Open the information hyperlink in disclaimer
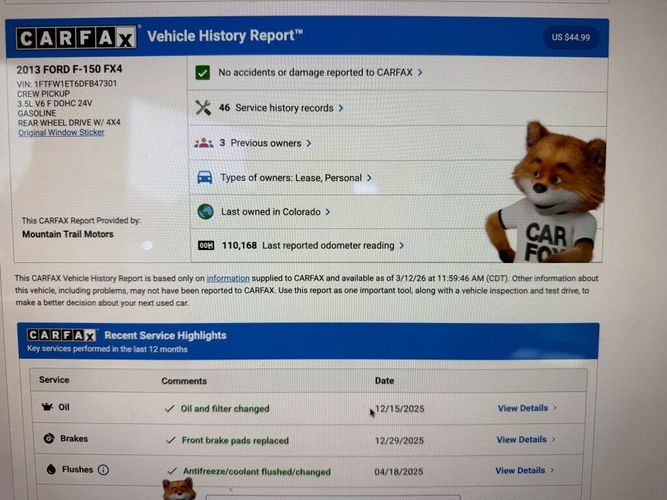This screenshot has width=667, height=500. tap(228, 278)
